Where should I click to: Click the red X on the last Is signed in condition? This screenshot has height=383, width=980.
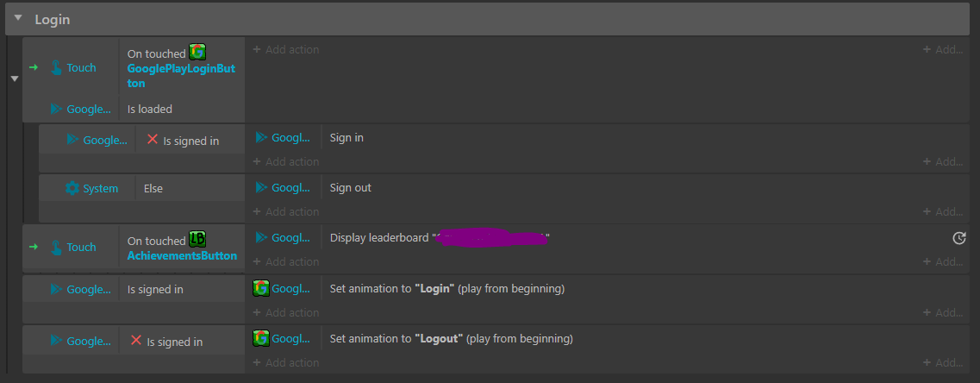135,341
